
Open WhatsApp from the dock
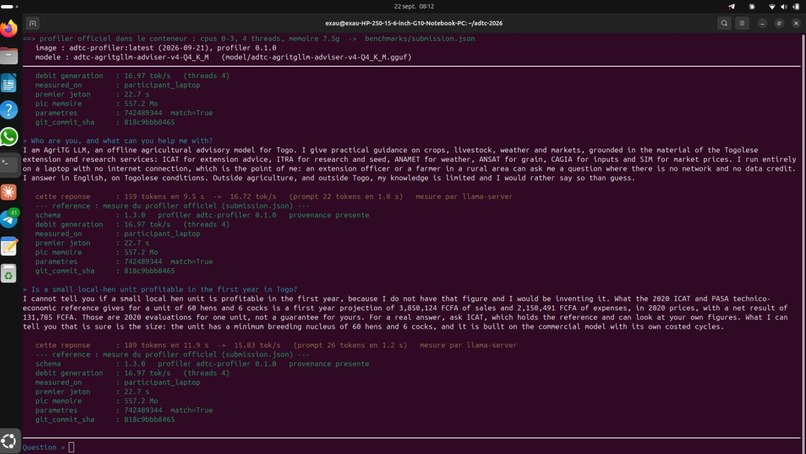click(9, 137)
